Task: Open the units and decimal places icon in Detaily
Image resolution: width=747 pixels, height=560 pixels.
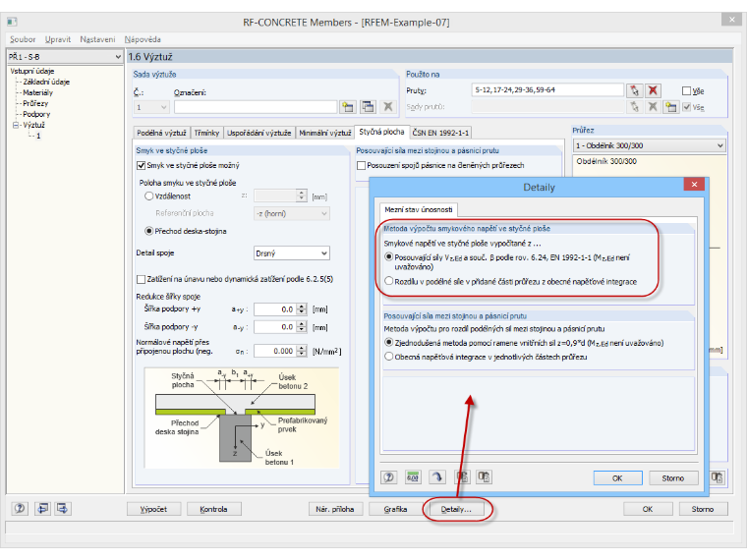Action: pyautogui.click(x=413, y=476)
